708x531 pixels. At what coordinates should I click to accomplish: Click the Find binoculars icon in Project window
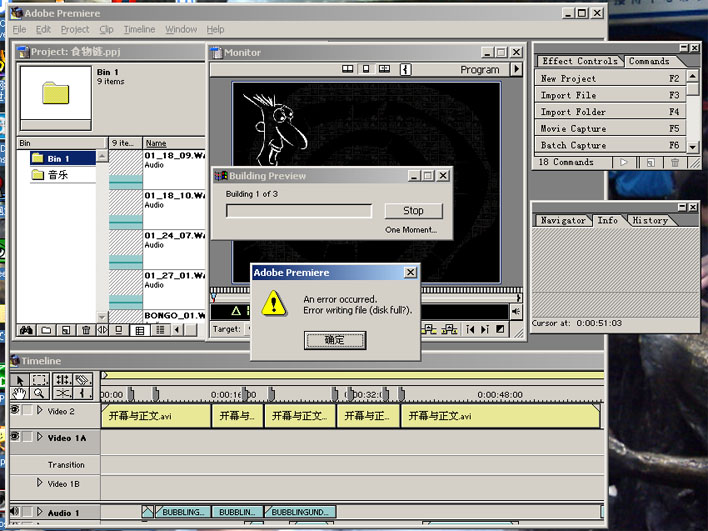26,330
